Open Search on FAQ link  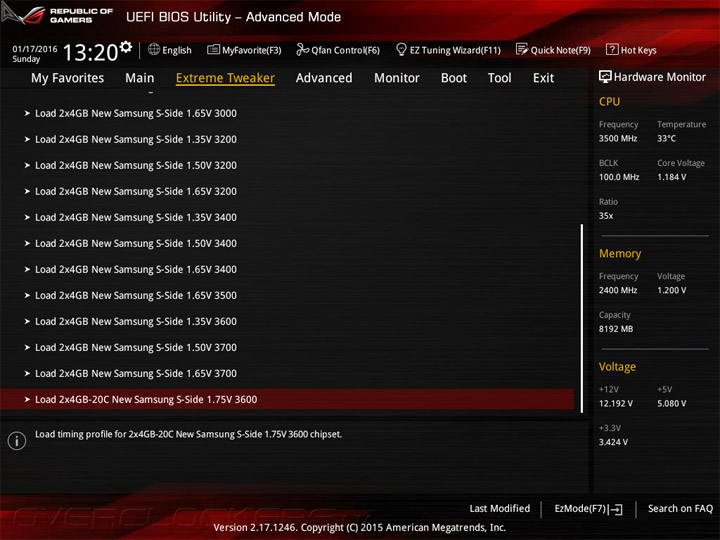[x=680, y=508]
